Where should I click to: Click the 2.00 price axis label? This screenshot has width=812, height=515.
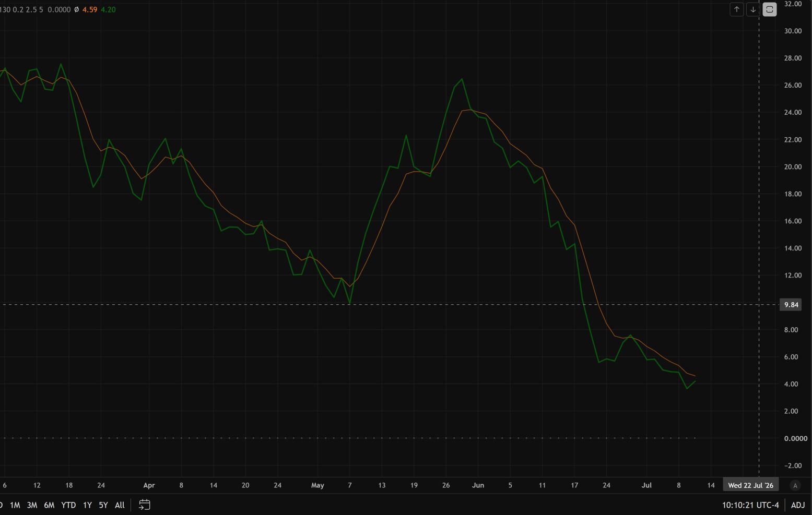(x=791, y=411)
